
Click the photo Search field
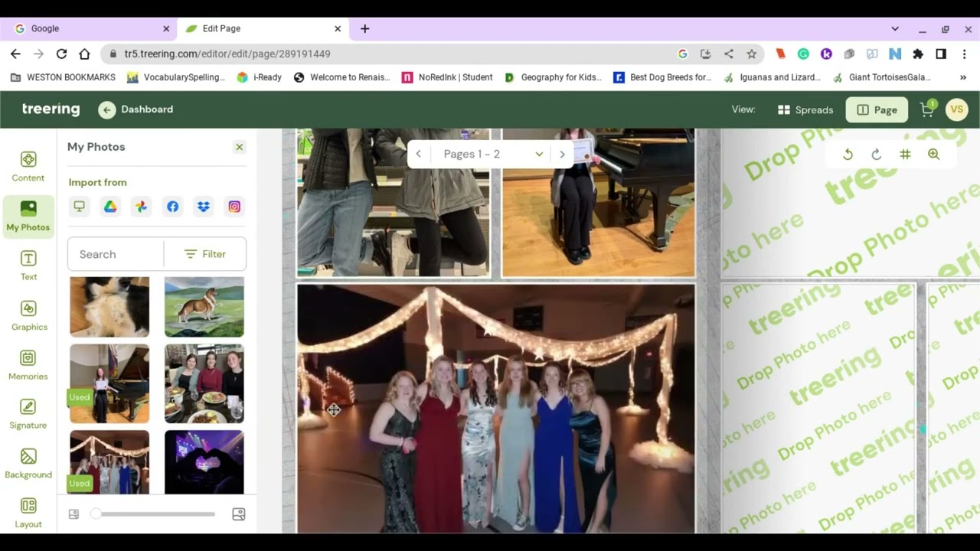116,254
